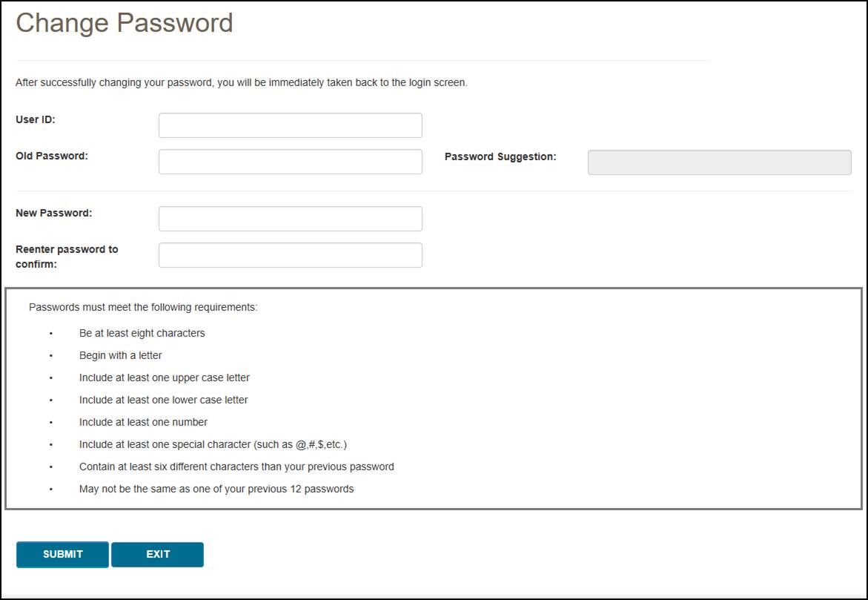
Task: Click the upper case letter requirement bullet
Action: click(x=165, y=378)
